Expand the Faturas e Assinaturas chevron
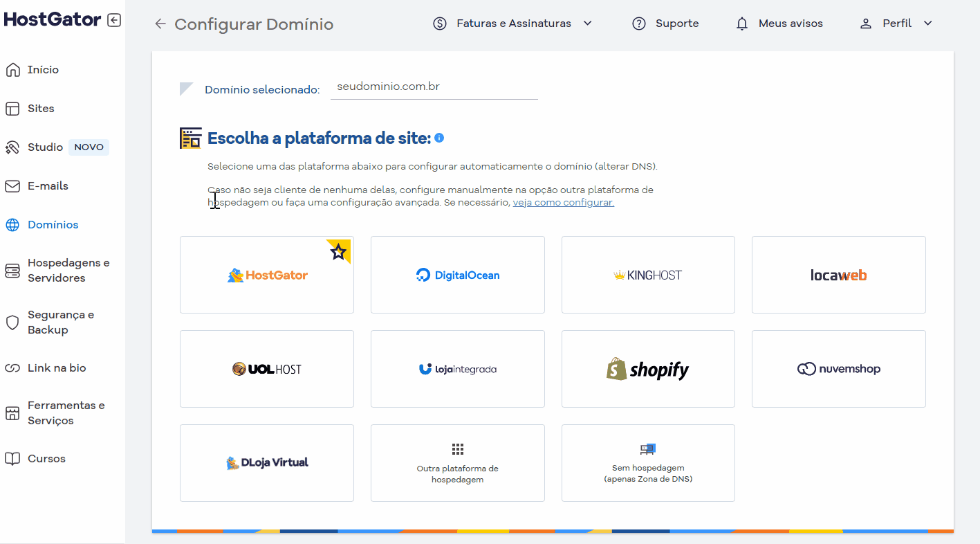The width and height of the screenshot is (980, 544). 588,24
